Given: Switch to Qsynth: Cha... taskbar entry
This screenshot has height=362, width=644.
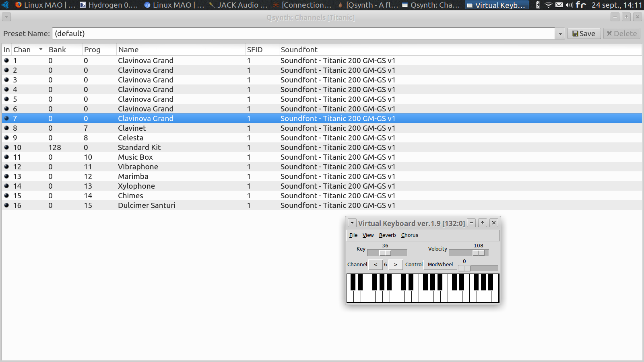Looking at the screenshot, I should coord(431,5).
